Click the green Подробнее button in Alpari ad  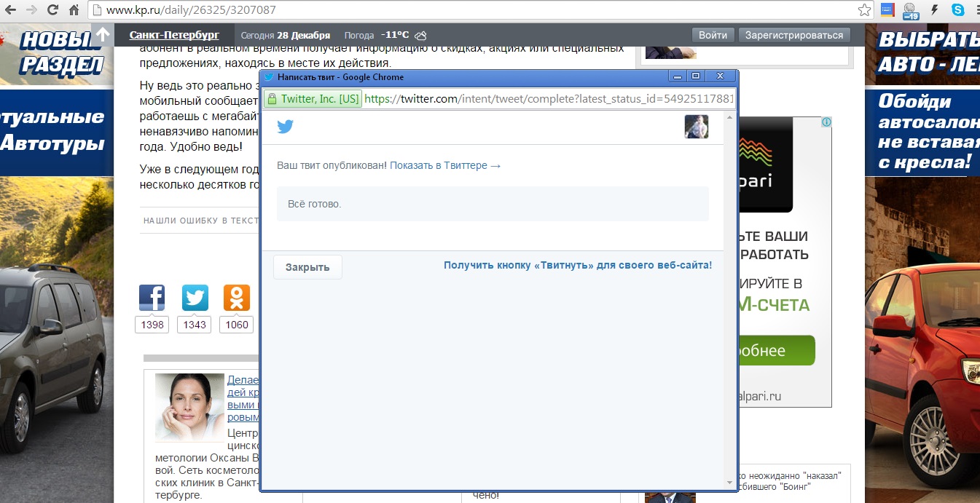(x=775, y=350)
